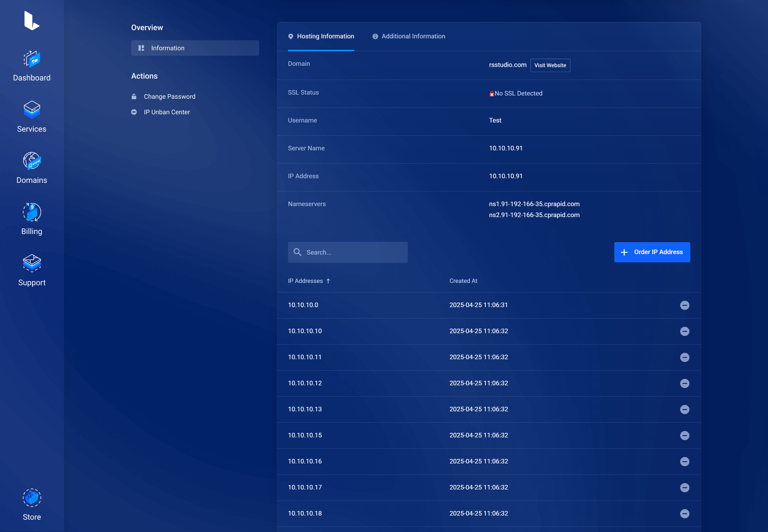
Task: Click the Additional Information info icon
Action: pos(375,37)
